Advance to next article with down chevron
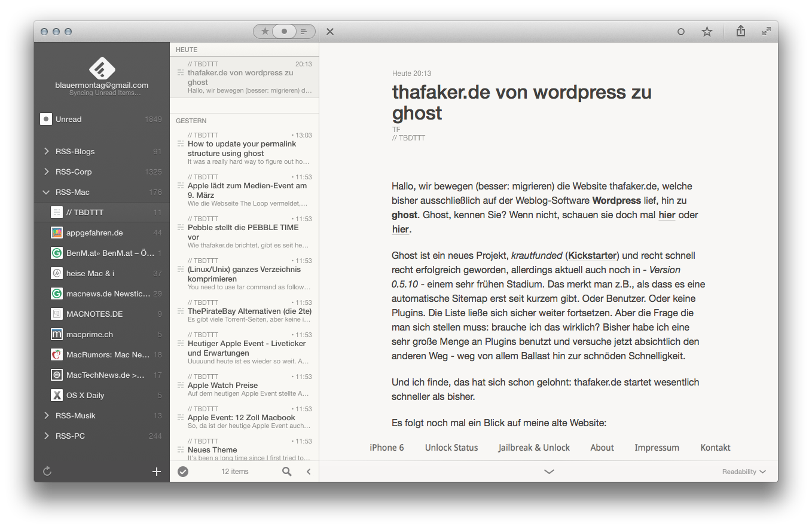The image size is (812, 529). coord(549,472)
